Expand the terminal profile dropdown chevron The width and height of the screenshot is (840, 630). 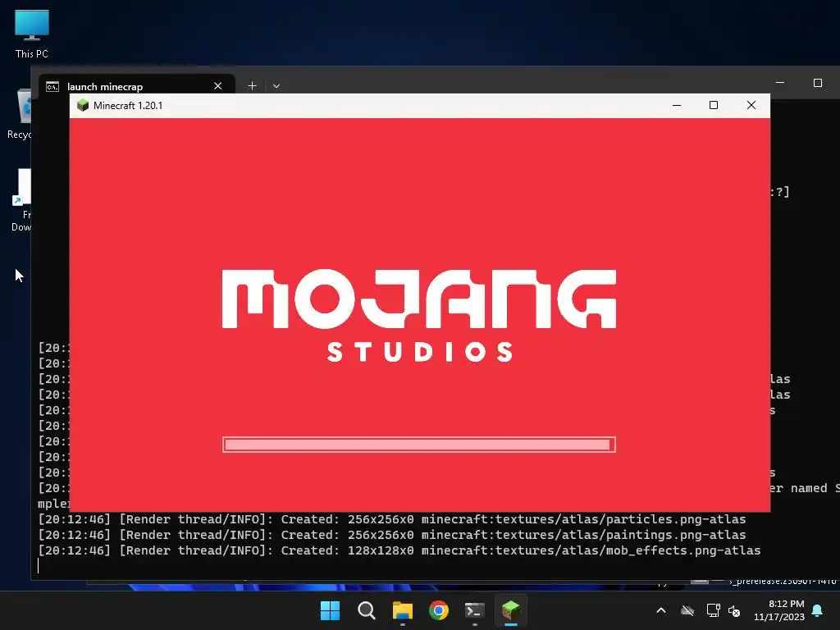pos(276,85)
